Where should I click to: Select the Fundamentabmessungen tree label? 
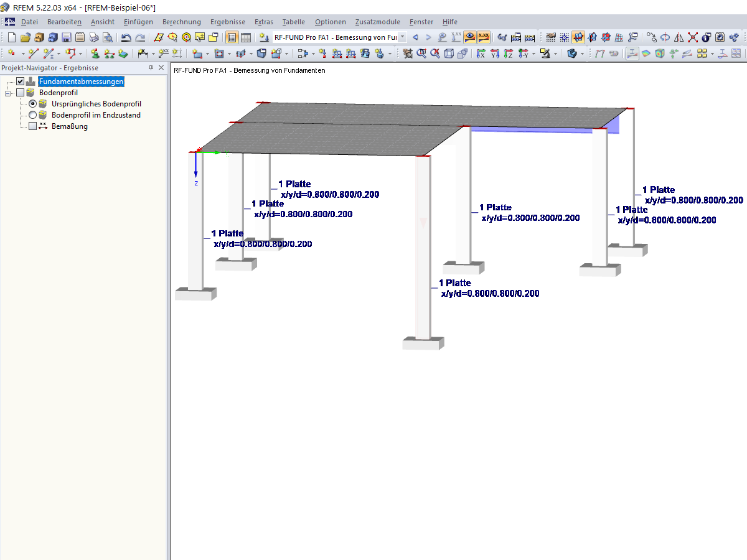82,82
